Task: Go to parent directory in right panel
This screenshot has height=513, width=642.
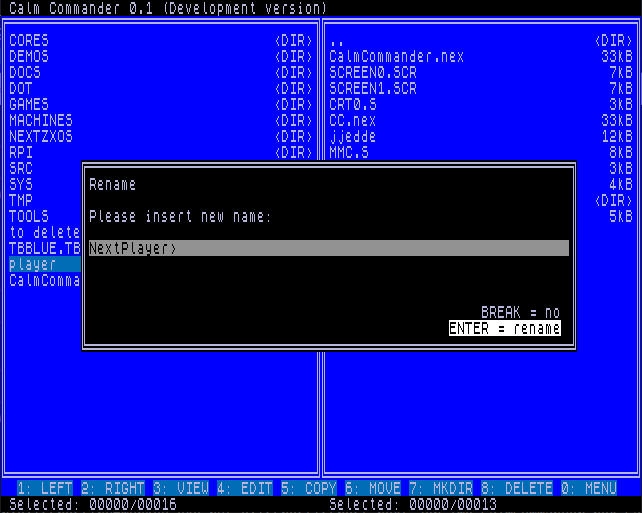Action: pos(337,40)
